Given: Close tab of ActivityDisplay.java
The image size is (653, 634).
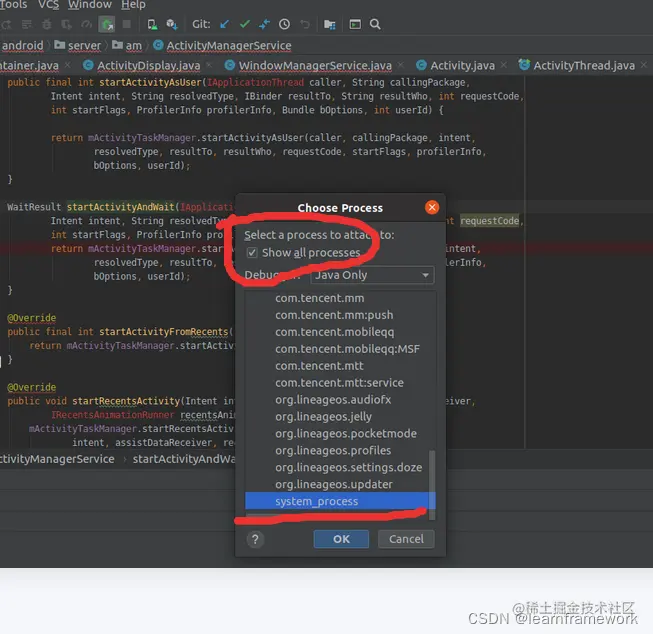Looking at the screenshot, I should (x=209, y=65).
